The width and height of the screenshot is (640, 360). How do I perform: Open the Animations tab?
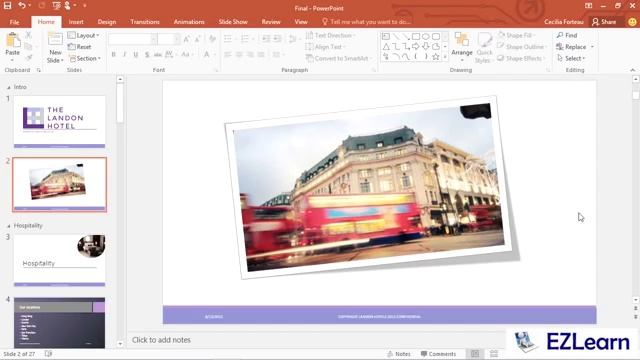[189, 22]
